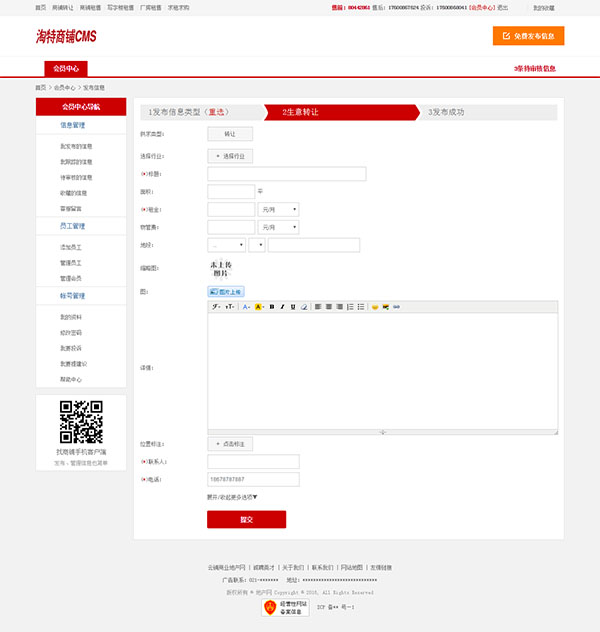Screen dimensions: 600x632
Task: Open the property fee unit dropdown
Action: tap(278, 227)
